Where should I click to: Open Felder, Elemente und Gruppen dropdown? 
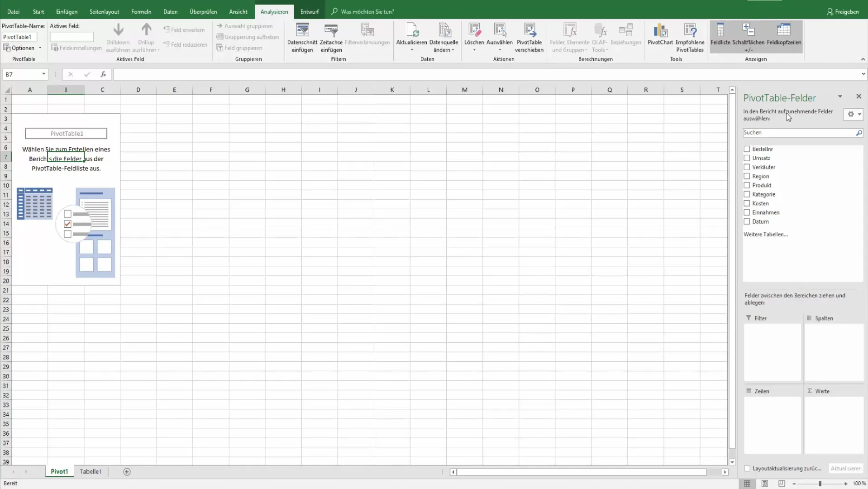coord(569,38)
